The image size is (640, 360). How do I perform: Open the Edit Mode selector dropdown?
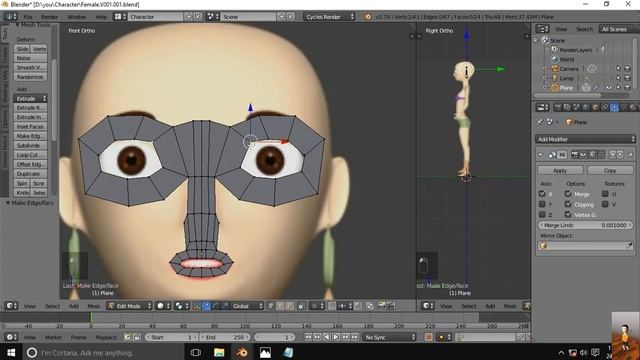pyautogui.click(x=129, y=306)
